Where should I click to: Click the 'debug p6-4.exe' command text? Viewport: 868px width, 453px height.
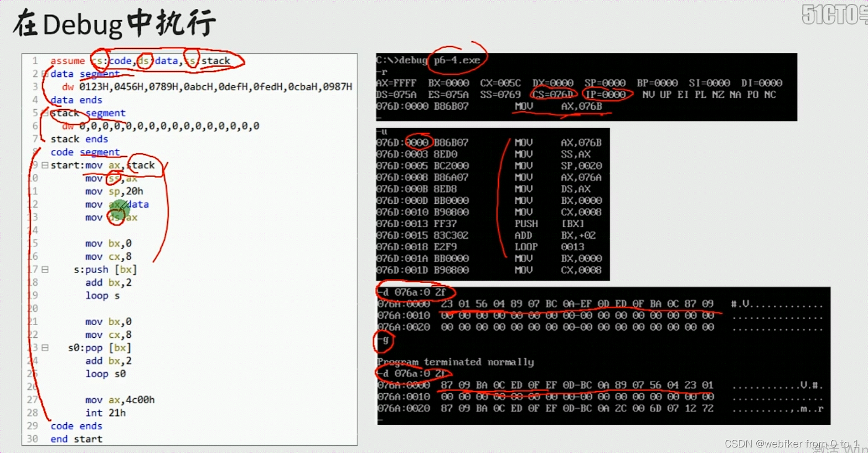(440, 60)
